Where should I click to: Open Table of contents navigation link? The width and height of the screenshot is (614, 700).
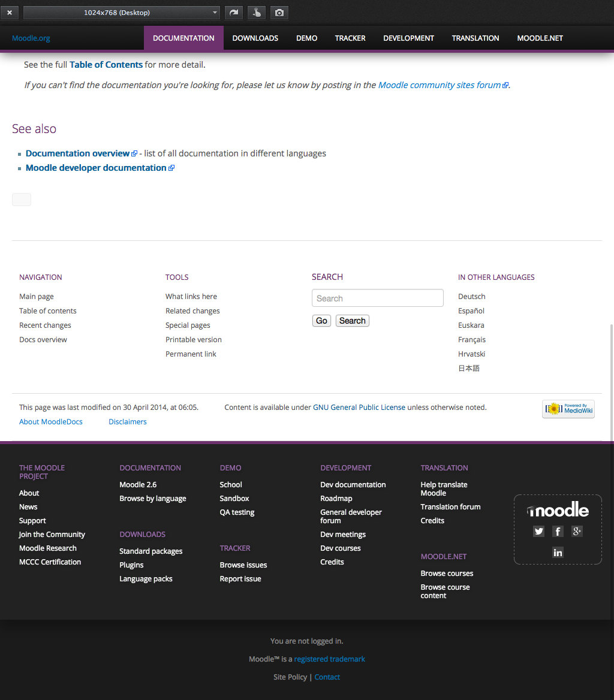tap(48, 310)
